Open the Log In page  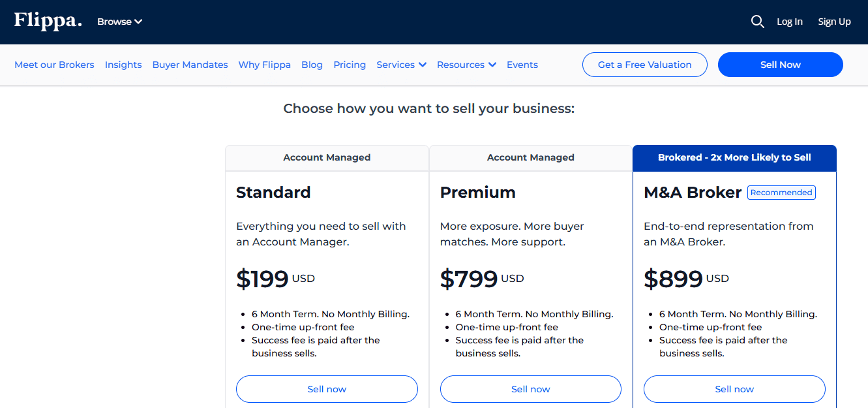coord(790,22)
